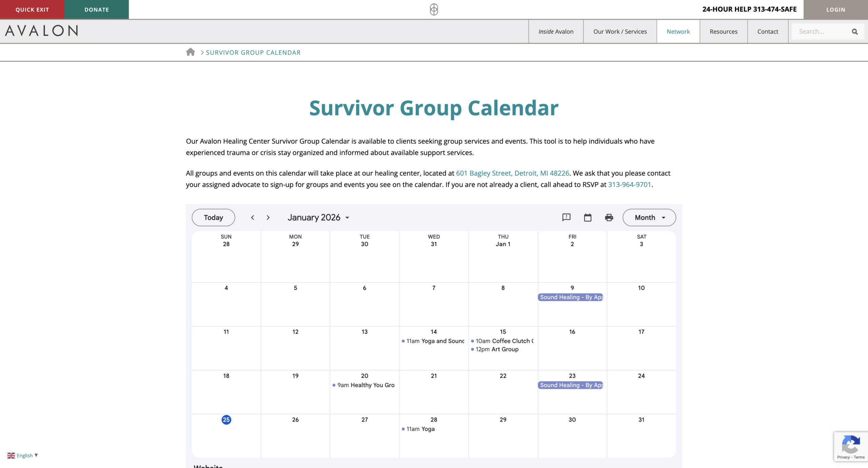Viewport: 868px width, 468px height.
Task: Open the Network menu item
Action: point(678,32)
